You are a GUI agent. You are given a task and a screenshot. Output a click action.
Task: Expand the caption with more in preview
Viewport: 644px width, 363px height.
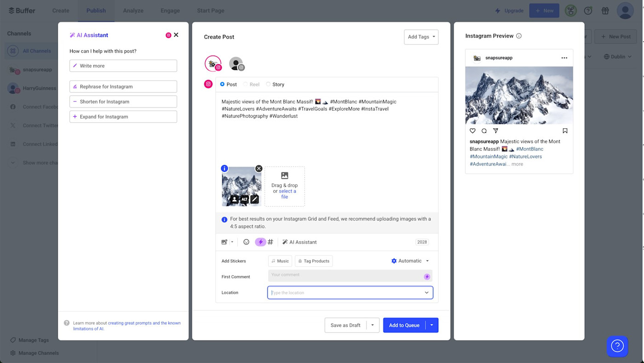(x=517, y=164)
